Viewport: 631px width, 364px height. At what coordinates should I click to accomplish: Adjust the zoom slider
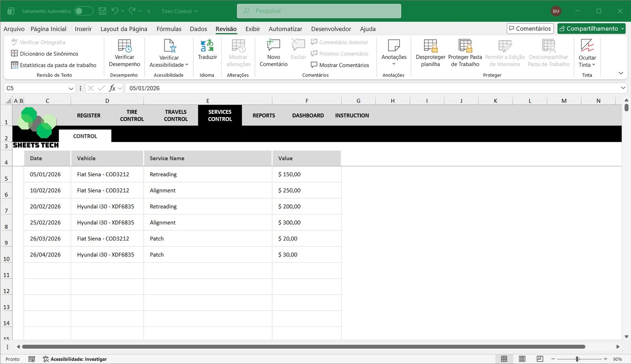coord(577,359)
